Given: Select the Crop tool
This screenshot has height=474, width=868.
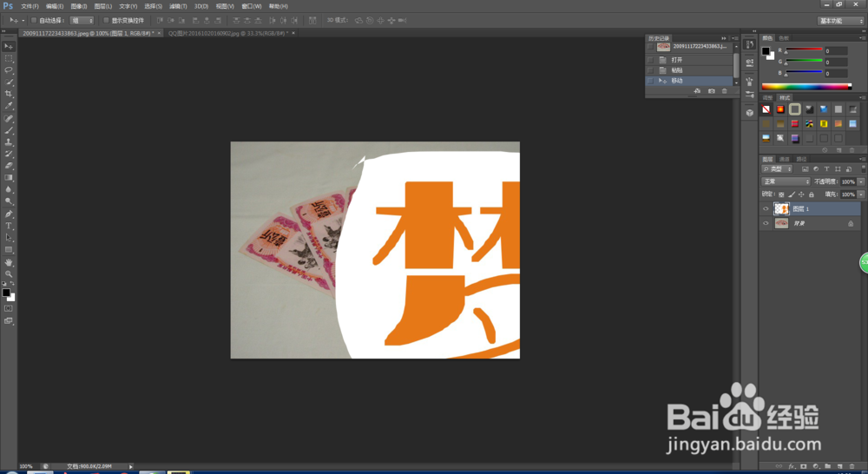Looking at the screenshot, I should click(9, 94).
